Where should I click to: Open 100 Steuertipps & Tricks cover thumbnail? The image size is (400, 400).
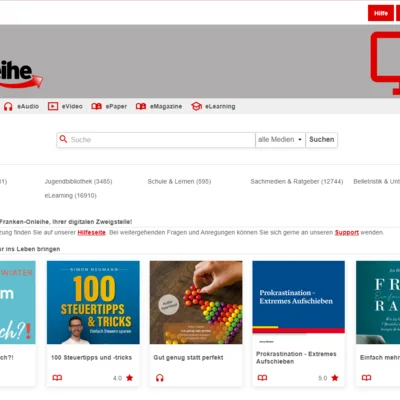click(93, 302)
